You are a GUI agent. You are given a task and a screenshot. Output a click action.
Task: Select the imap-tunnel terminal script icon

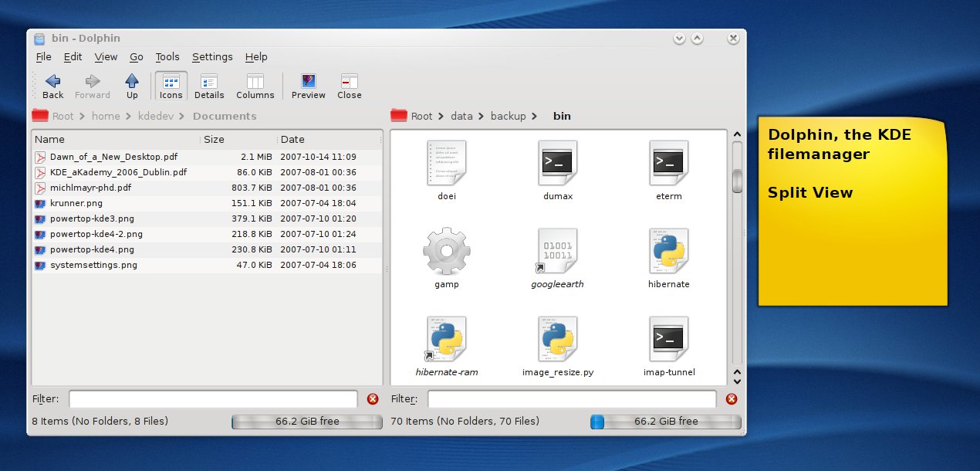(669, 339)
